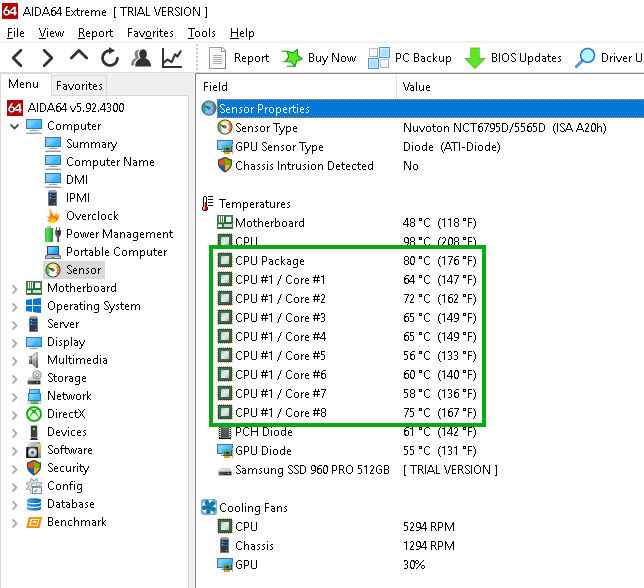Screen dimensions: 644x588
Task: Open BIOS Updates in toolbar
Action: [x=513, y=58]
